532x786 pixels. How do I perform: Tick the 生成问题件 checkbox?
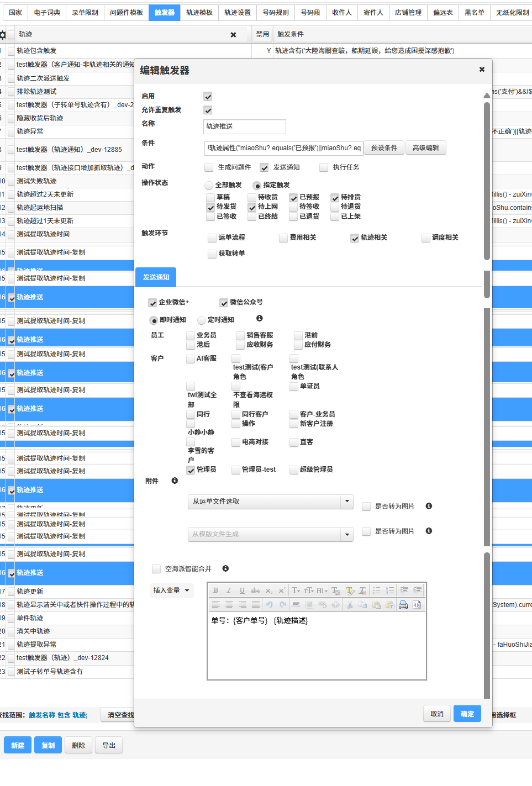(x=209, y=167)
